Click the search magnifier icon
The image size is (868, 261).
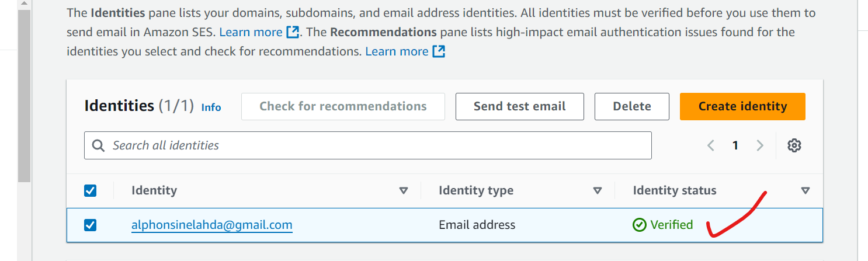pyautogui.click(x=99, y=145)
